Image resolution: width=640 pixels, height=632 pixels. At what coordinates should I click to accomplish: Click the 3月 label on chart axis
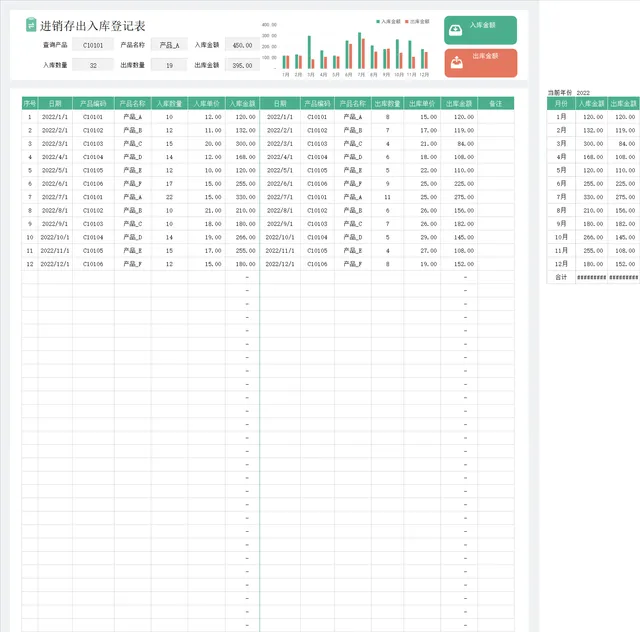311,75
